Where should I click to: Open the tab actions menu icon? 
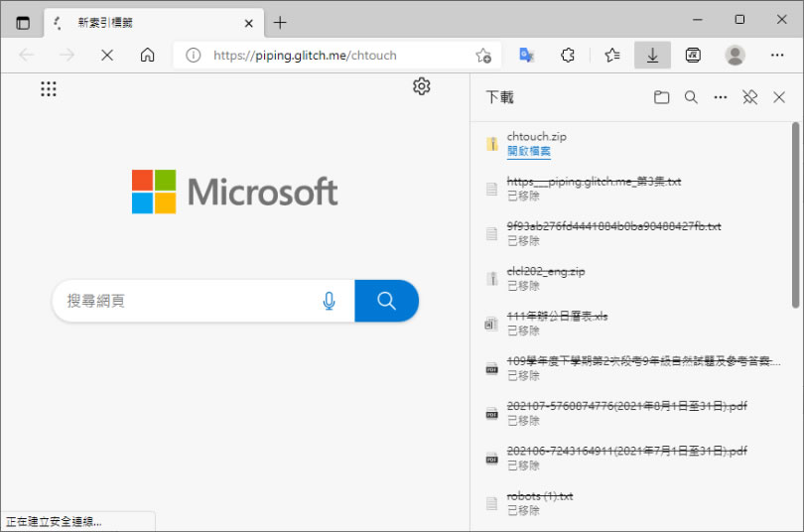pos(23,23)
